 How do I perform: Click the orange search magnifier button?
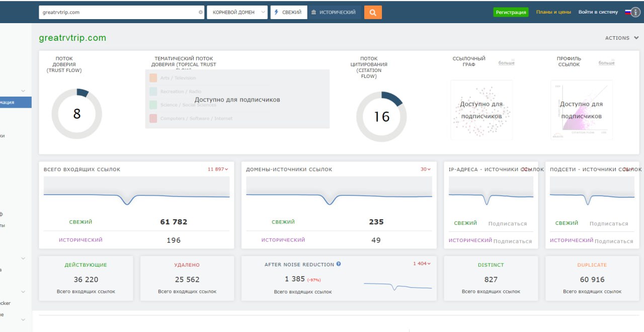(373, 13)
